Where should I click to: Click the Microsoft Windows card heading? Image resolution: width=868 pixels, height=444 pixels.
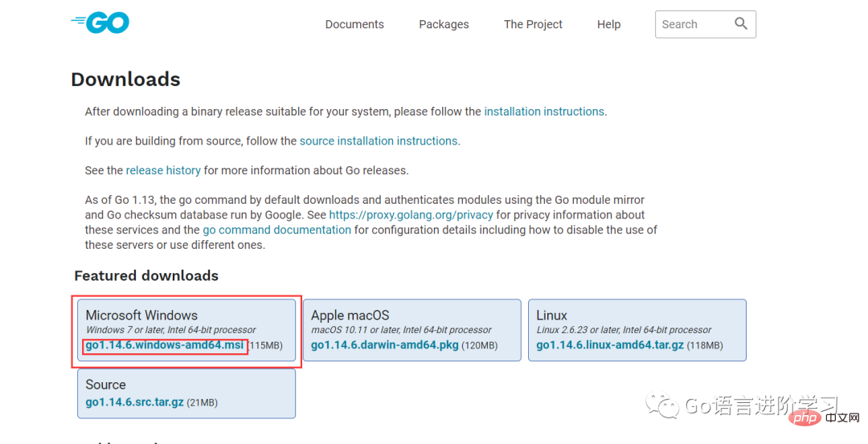[141, 316]
